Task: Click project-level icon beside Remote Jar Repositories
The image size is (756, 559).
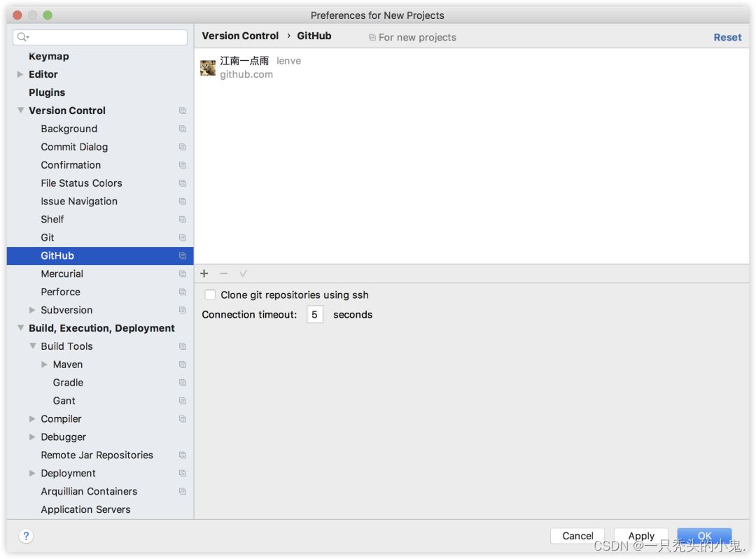Action: click(183, 455)
